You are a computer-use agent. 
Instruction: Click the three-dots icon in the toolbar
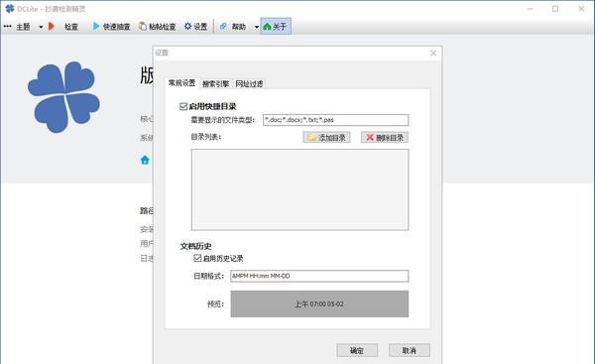[x=7, y=26]
